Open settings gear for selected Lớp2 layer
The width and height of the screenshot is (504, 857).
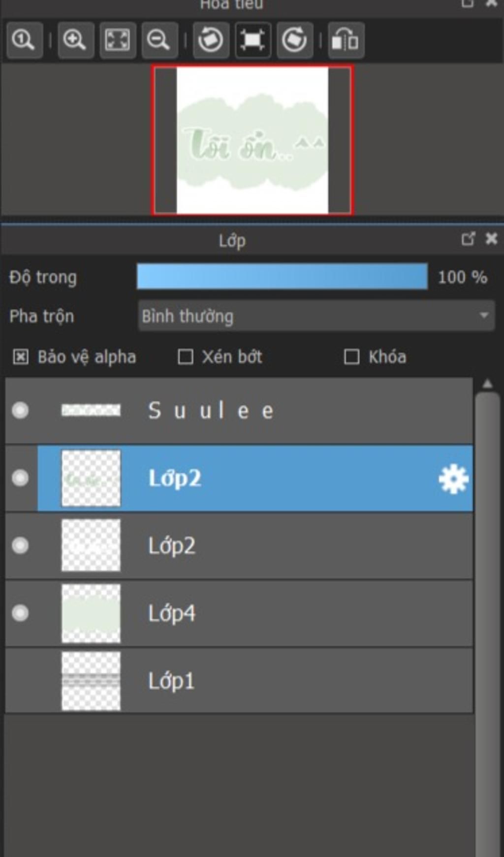point(453,479)
